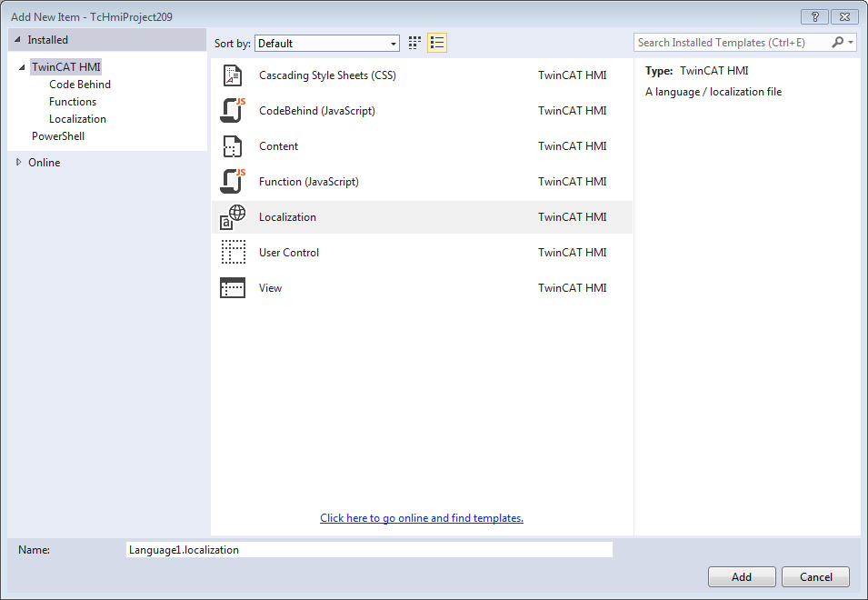Select the Localization template name

(287, 217)
